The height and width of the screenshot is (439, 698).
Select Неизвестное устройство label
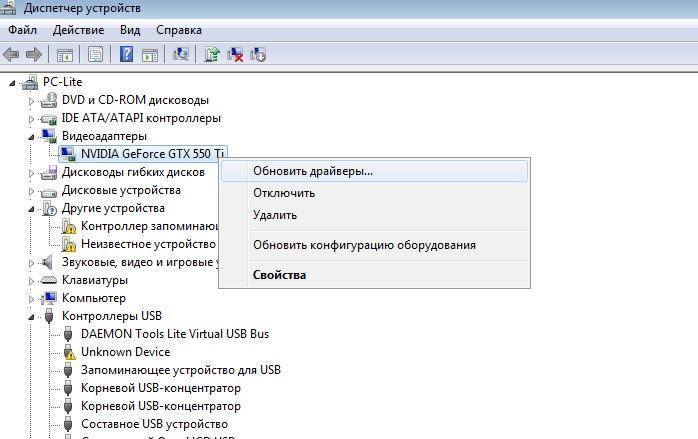[148, 244]
